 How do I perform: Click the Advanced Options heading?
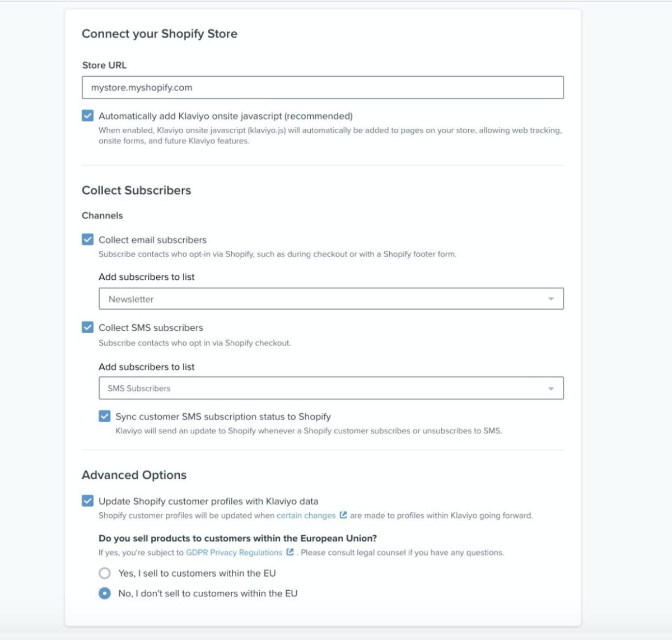[134, 475]
